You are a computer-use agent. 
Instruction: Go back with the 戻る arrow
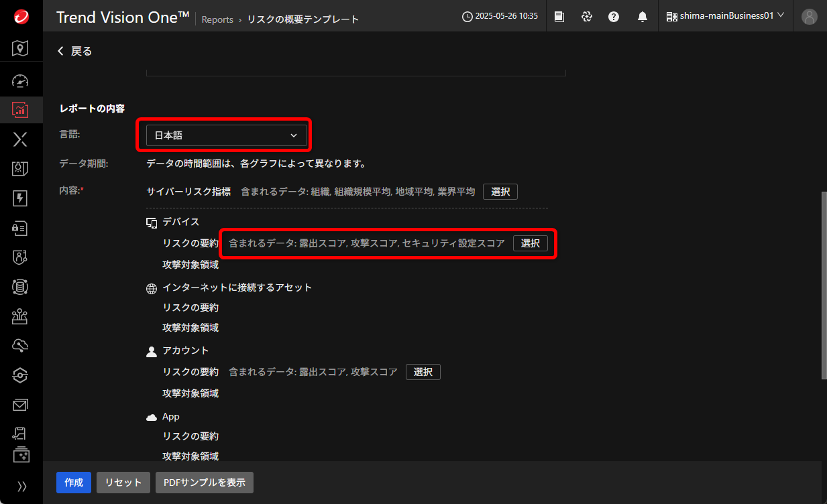tap(74, 51)
